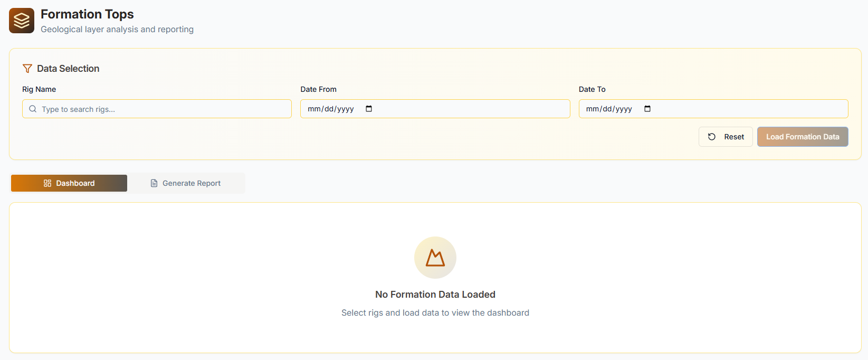Image resolution: width=868 pixels, height=360 pixels.
Task: Click the funnel filter icon beside Data Selection
Action: coord(27,69)
